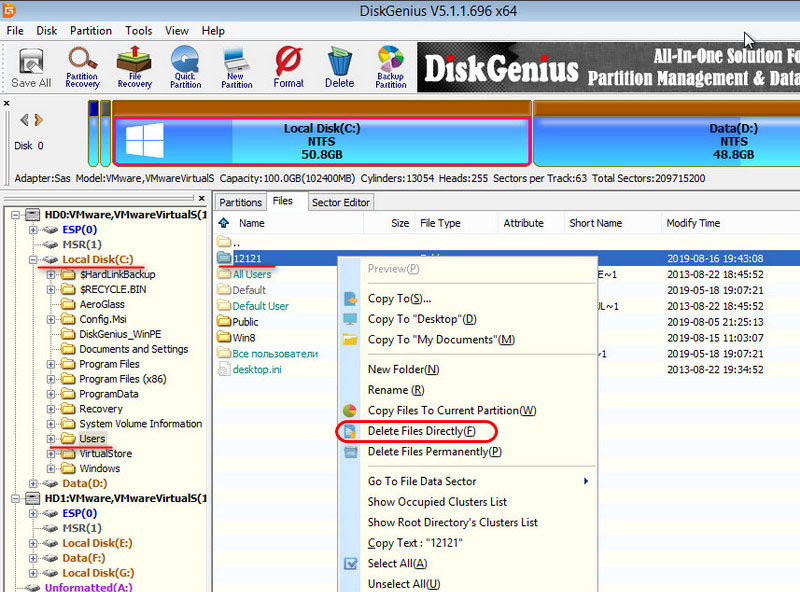Choose Unselect All(U) from menu
The width and height of the screenshot is (800, 592).
(x=404, y=584)
